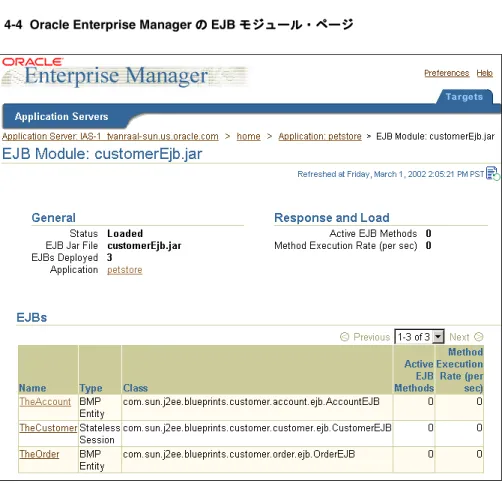
Task: Click the Response and Load section heading
Action: (x=332, y=218)
